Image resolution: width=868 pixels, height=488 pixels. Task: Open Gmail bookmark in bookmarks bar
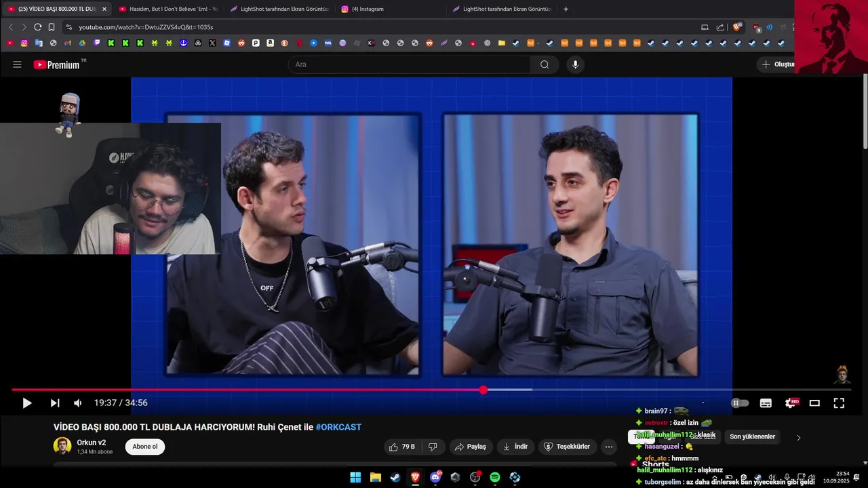[68, 43]
